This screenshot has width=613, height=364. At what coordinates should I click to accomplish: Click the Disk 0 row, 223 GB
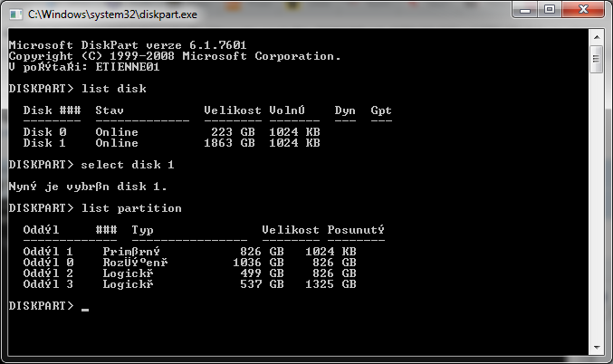click(x=171, y=132)
